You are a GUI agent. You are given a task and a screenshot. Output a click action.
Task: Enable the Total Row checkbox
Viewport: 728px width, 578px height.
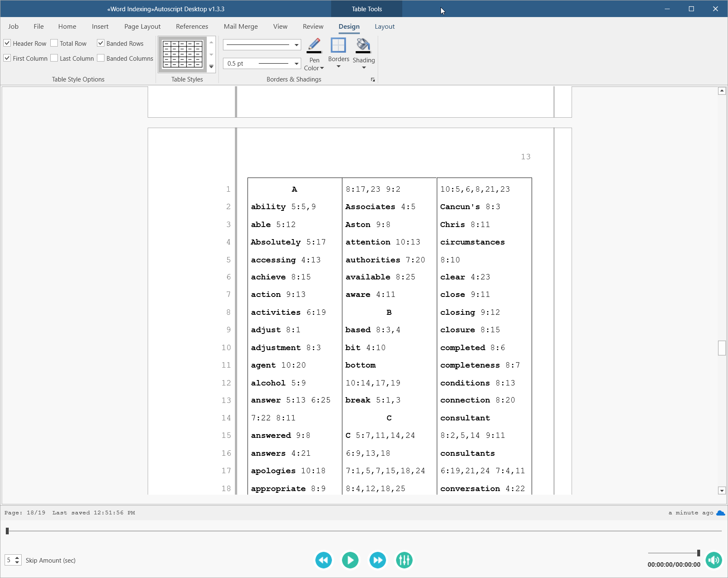tap(54, 43)
